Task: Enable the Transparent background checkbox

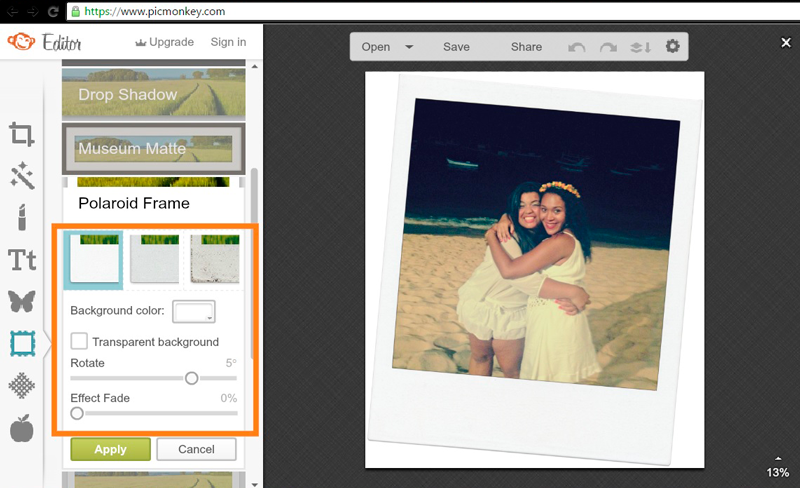Action: point(79,341)
